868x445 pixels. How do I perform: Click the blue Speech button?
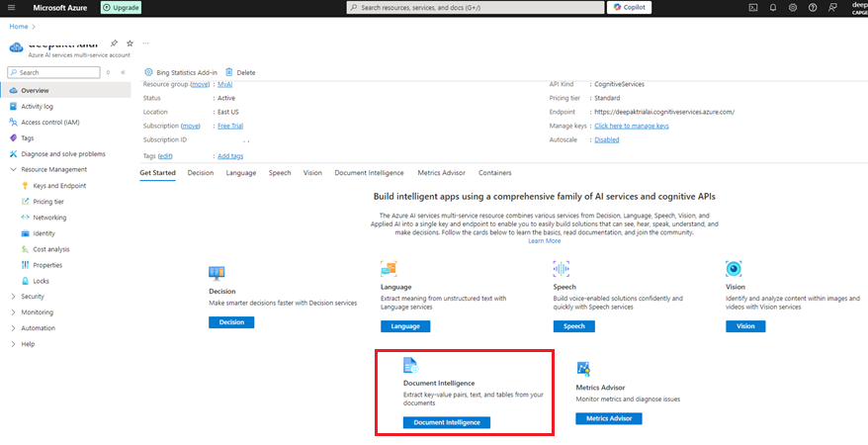574,326
